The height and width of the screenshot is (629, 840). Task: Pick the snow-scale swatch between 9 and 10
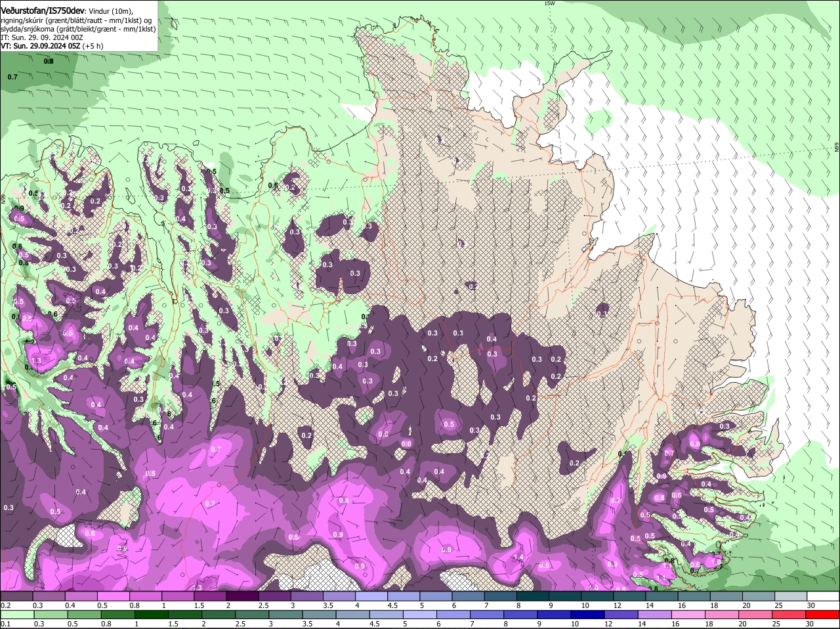coord(564,596)
